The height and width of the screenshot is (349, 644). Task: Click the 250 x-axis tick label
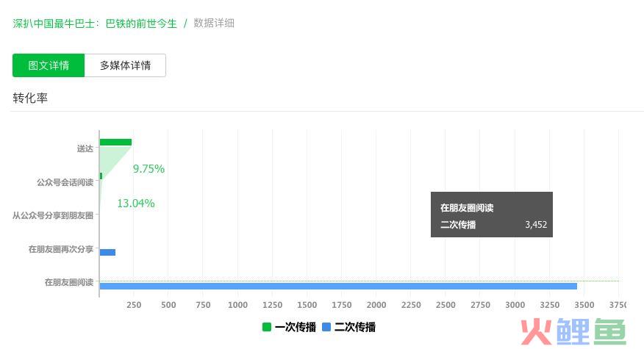(134, 305)
